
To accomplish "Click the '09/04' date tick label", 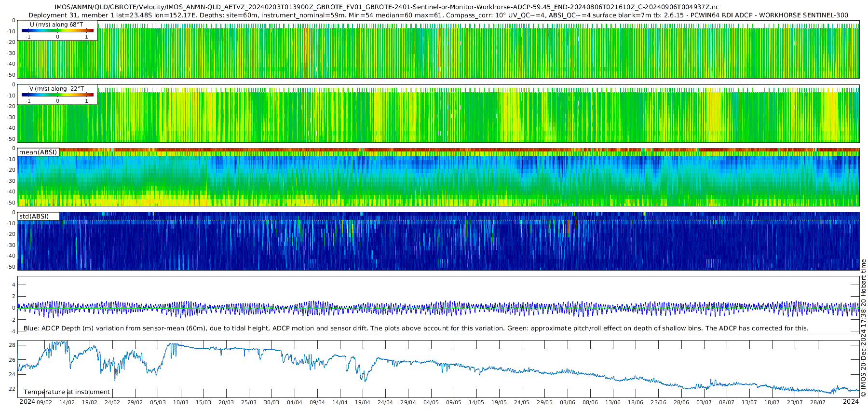I will pos(317,402).
